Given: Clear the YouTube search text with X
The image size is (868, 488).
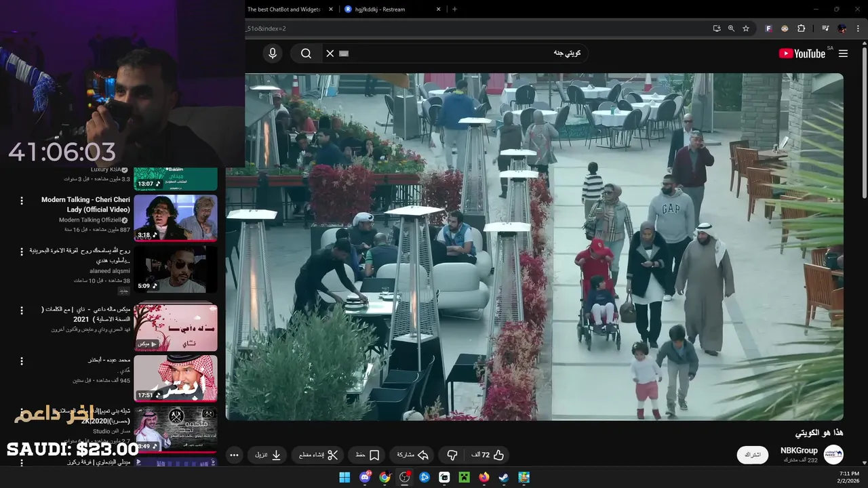Looking at the screenshot, I should pos(330,54).
